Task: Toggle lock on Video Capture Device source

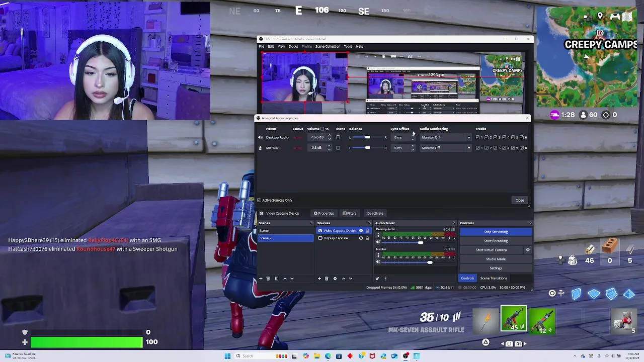Action: (367, 231)
